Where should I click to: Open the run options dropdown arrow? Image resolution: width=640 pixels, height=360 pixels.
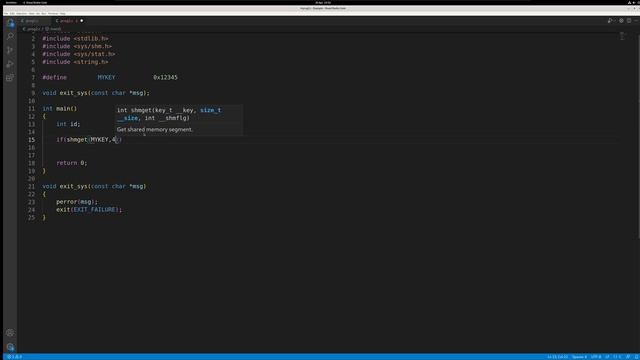pyautogui.click(x=614, y=21)
